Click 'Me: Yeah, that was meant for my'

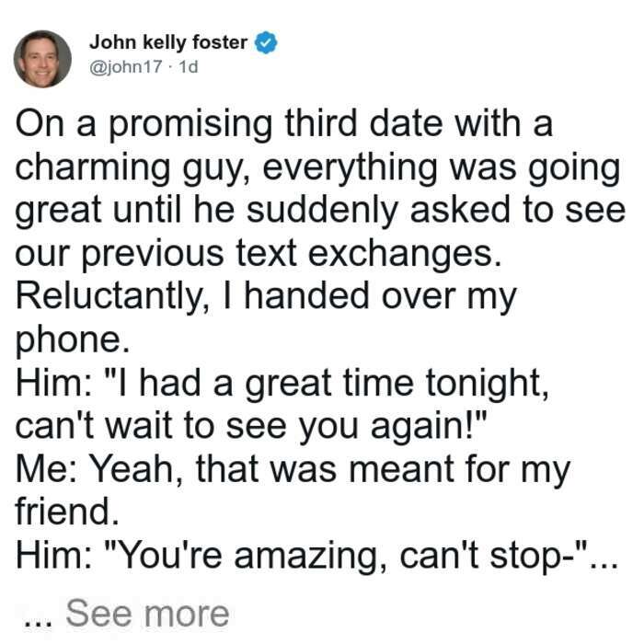(293, 471)
